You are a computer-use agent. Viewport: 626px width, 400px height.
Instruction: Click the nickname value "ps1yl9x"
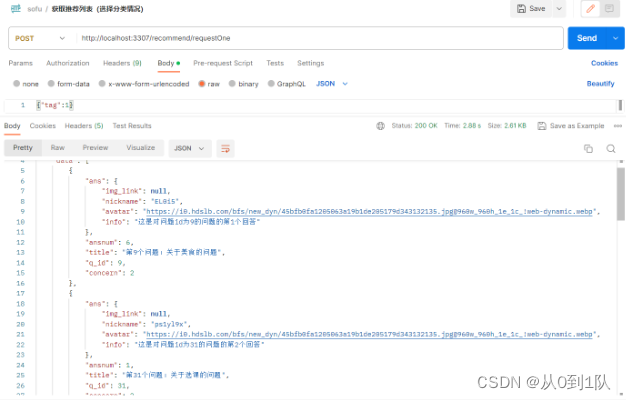coord(170,324)
